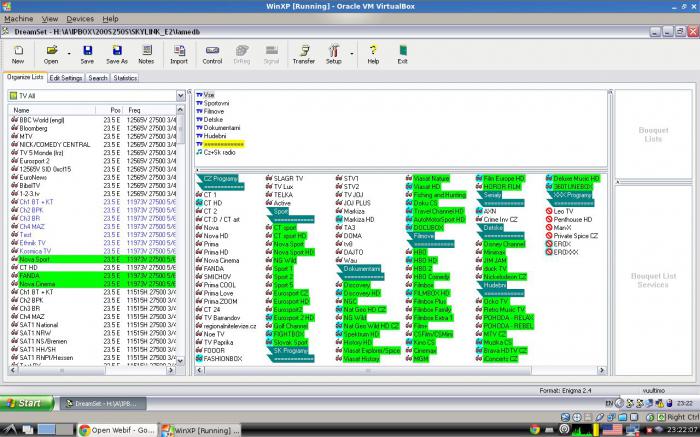Open the View menu

tap(50, 19)
